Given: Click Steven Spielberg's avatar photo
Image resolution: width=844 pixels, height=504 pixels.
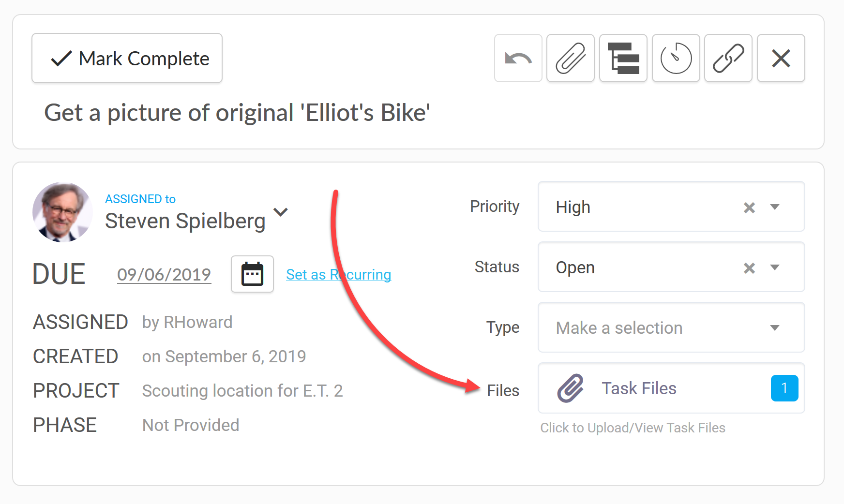Looking at the screenshot, I should tap(62, 212).
